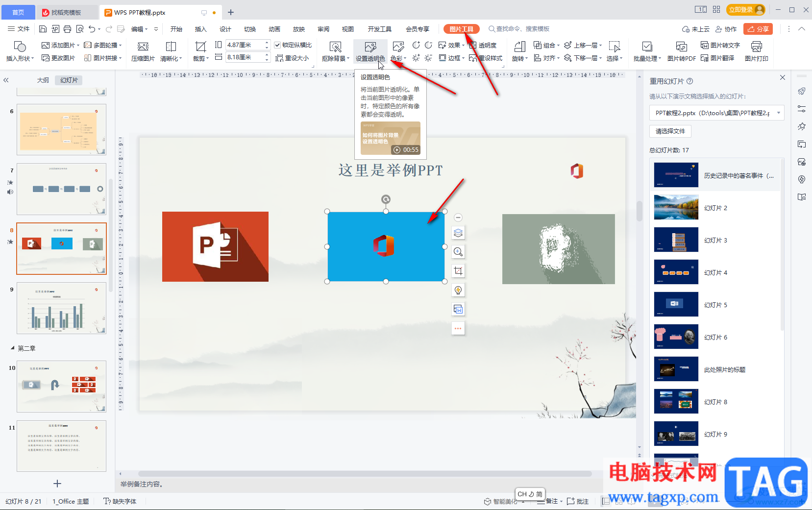
Task: Click the star icon in right sidebar
Action: 802,126
